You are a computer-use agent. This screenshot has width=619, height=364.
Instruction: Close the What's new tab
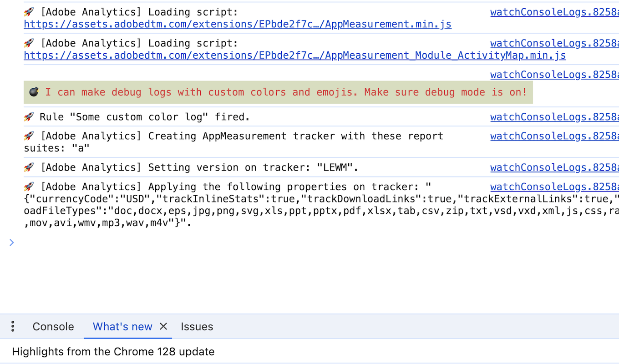tap(163, 326)
